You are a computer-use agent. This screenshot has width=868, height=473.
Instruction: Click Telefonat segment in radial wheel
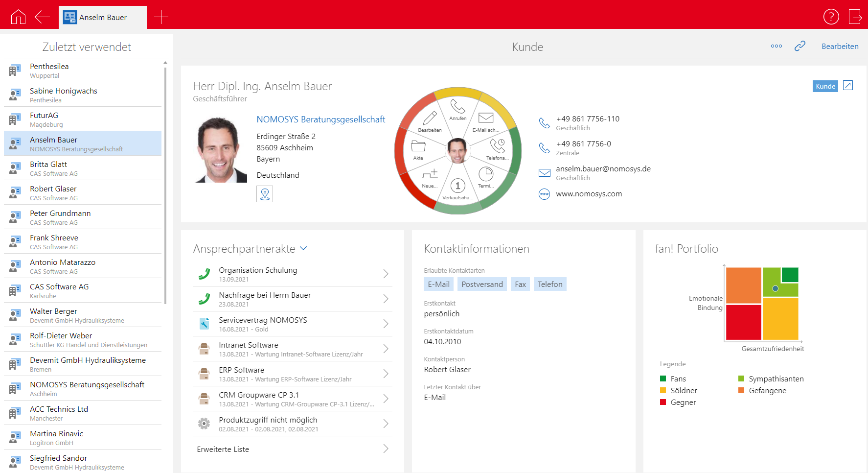[x=497, y=149]
